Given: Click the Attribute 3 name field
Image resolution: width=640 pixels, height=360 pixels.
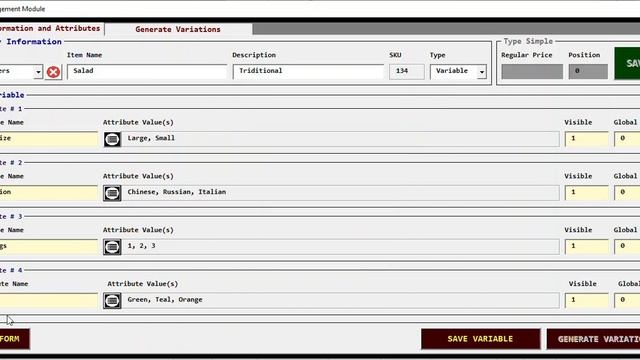Looking at the screenshot, I should [49, 247].
